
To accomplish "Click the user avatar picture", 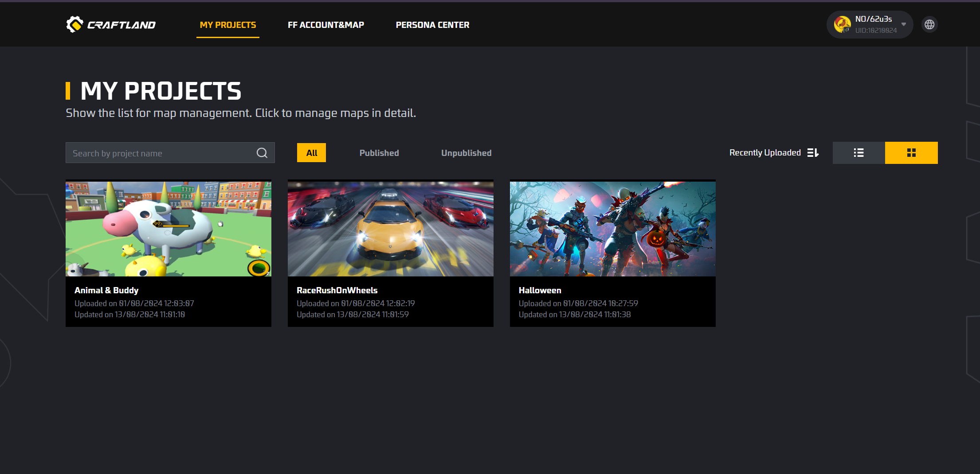I will [842, 24].
